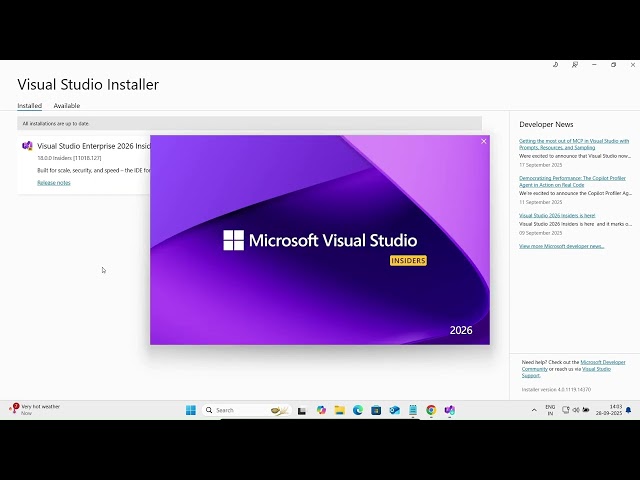The height and width of the screenshot is (480, 640).
Task: Close the Visual Studio 2026 splash screen
Action: point(484,141)
